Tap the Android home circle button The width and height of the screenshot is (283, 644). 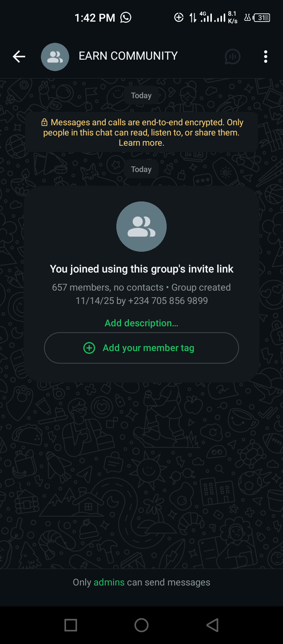coord(141,625)
